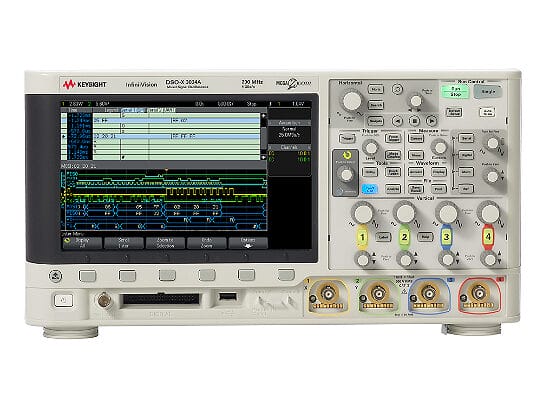The height and width of the screenshot is (400, 540).
Task: Toggle blue channel 3 button
Action: [446, 237]
